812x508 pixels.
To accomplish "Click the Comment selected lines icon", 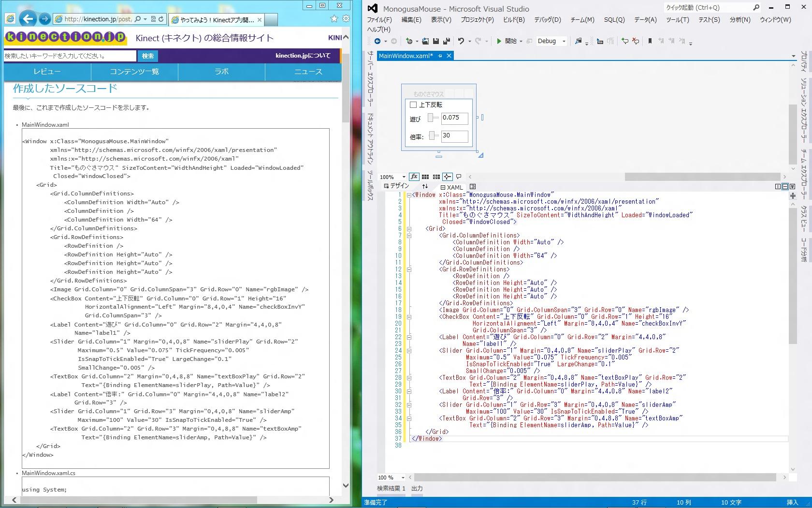I will (x=625, y=42).
